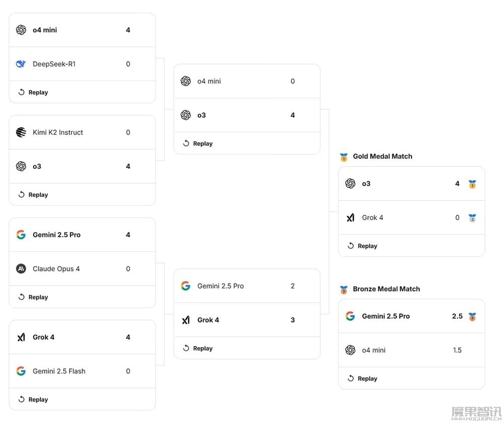This screenshot has width=504, height=423.
Task: Click the medal icon in the Gold Medal Match heading
Action: pos(344,157)
